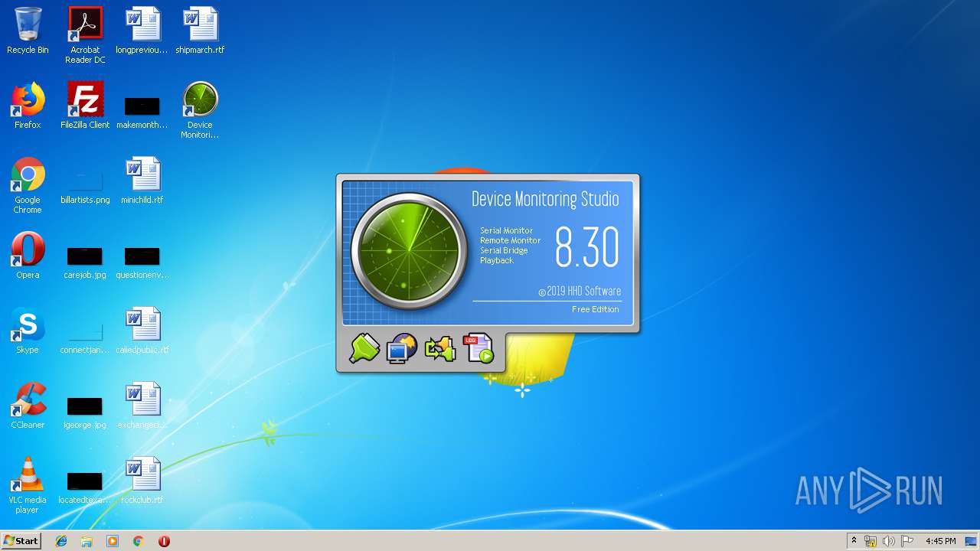Click the Remote Monitor icon on splash screen
This screenshot has width=980, height=551.
(402, 348)
